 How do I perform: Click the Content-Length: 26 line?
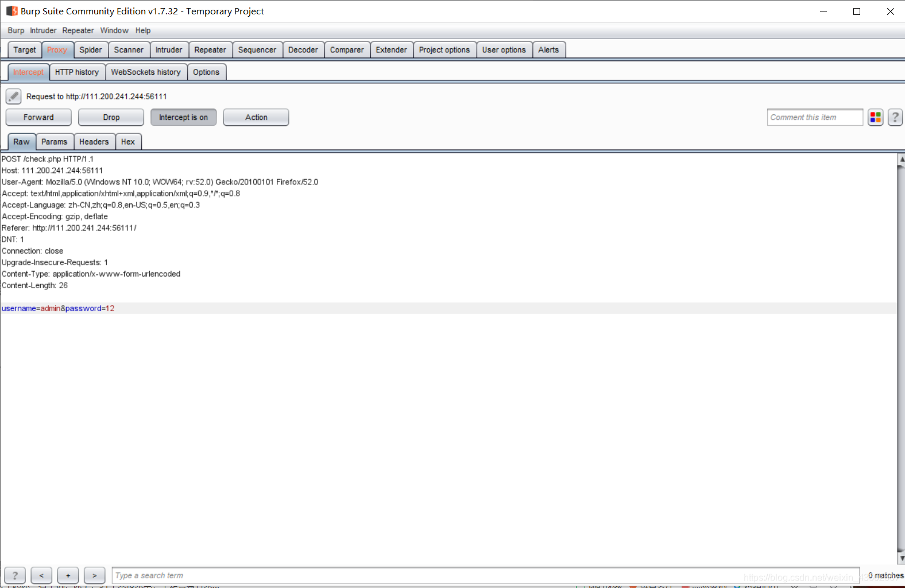pos(35,285)
